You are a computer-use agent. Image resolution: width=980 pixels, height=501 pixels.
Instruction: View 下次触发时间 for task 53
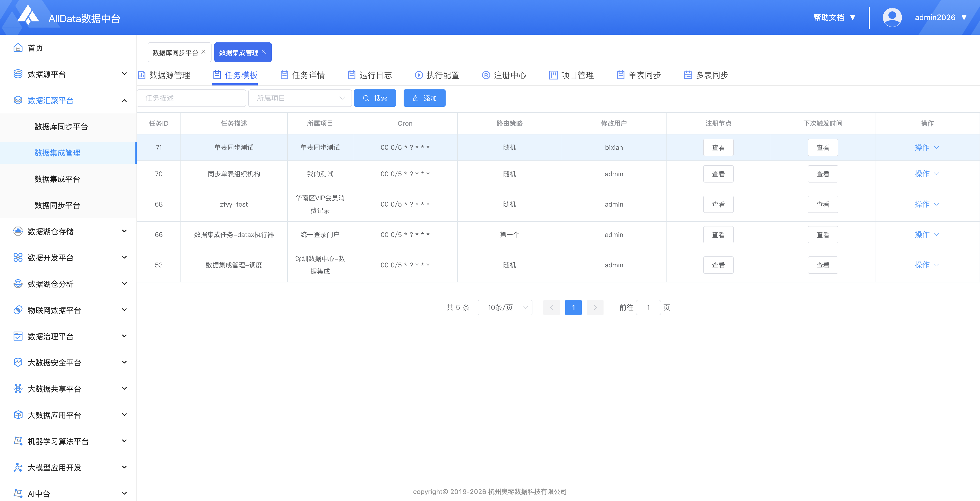pyautogui.click(x=822, y=265)
